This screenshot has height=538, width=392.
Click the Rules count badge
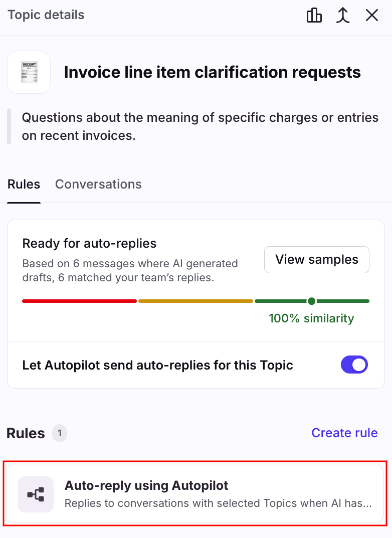60,433
